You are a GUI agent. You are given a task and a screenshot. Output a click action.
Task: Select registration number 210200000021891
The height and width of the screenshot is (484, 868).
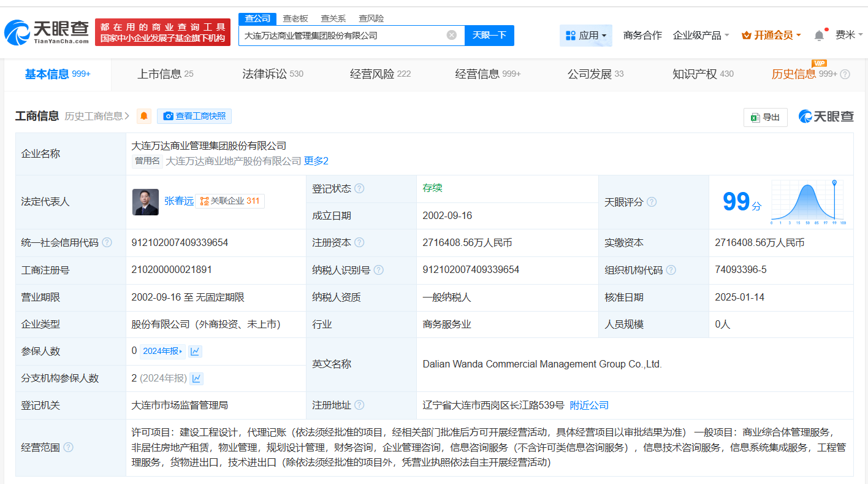point(172,269)
